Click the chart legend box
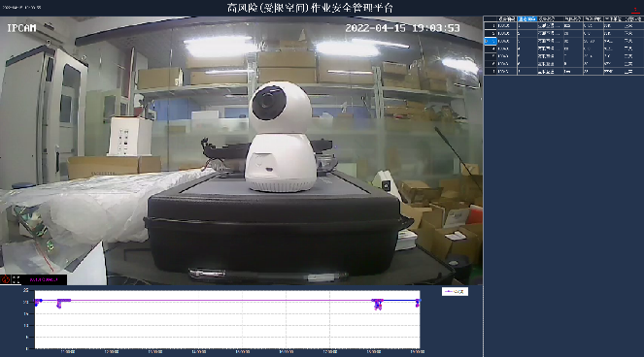 tap(455, 291)
